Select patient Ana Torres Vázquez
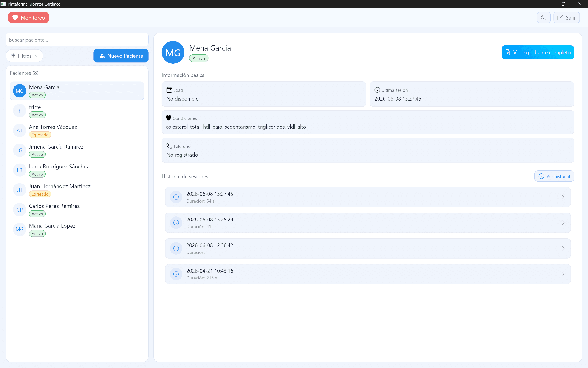588x368 pixels. pyautogui.click(x=77, y=130)
